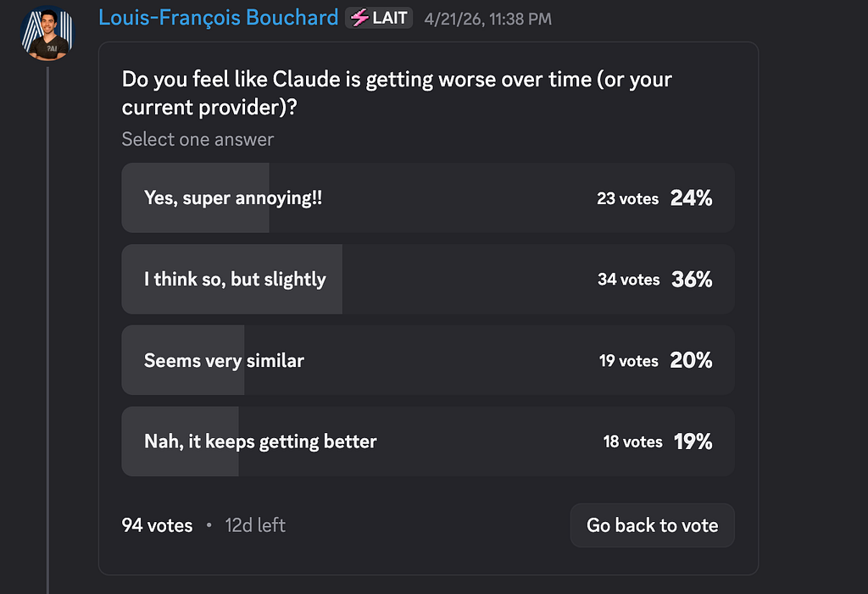The image size is (868, 594).
Task: Select the "Seems very similar" poll answer
Action: pyautogui.click(x=428, y=360)
